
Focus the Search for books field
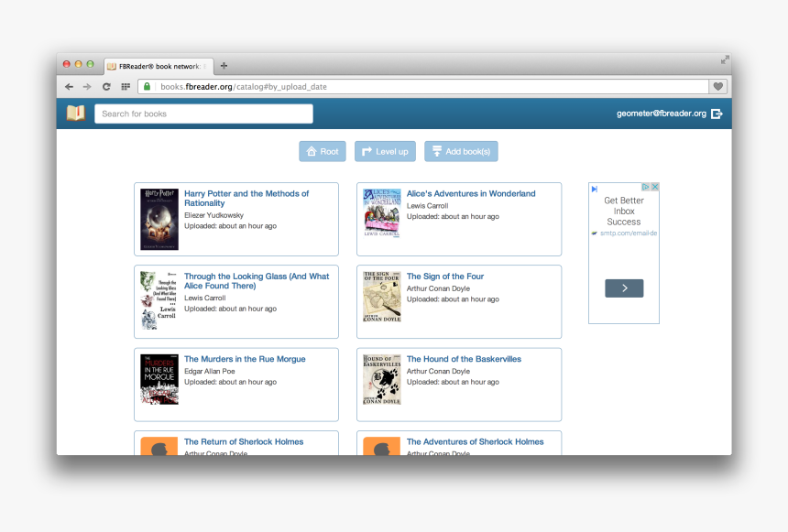tap(203, 114)
